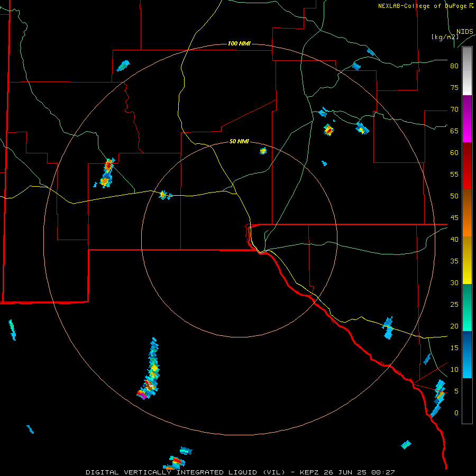Select the yellow segment of the color bar
Screen dimensions: 476x476
click(467, 260)
